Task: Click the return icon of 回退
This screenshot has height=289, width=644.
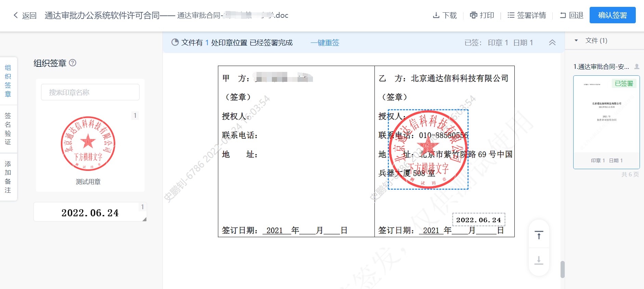Action: click(563, 15)
